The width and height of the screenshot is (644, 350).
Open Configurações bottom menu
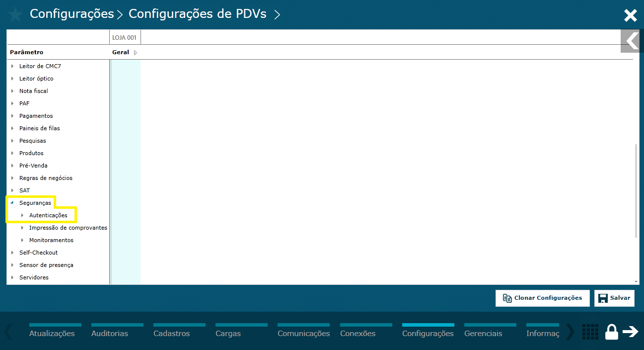point(428,332)
